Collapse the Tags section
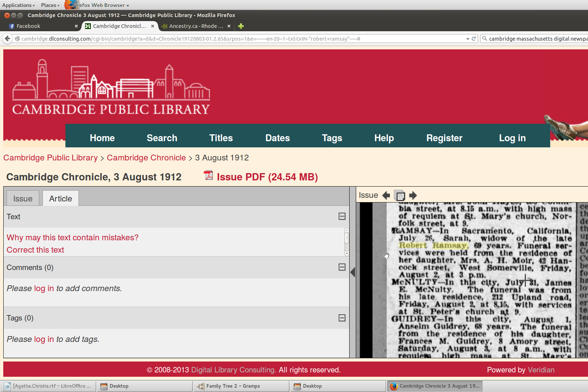This screenshot has height=392, width=588. [x=342, y=318]
